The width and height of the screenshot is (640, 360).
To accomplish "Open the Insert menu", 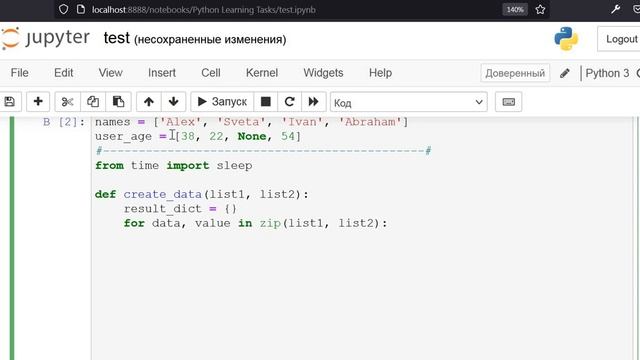I will click(162, 73).
